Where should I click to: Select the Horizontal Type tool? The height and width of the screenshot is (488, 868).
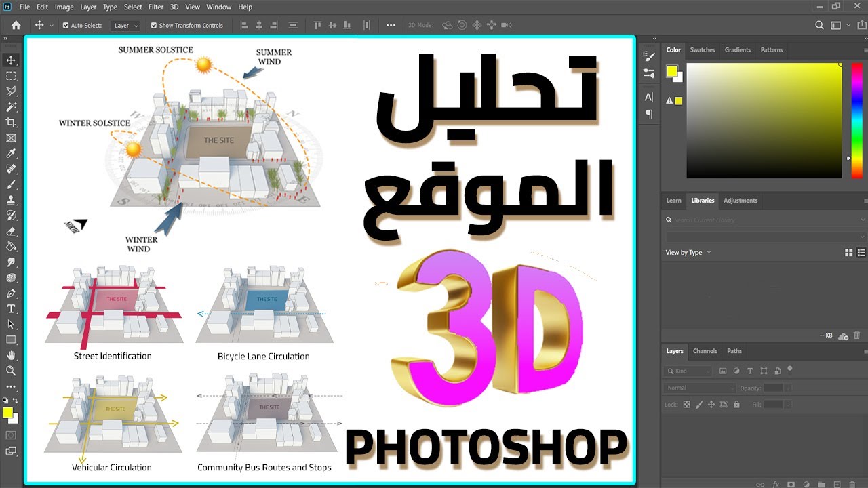click(x=11, y=309)
